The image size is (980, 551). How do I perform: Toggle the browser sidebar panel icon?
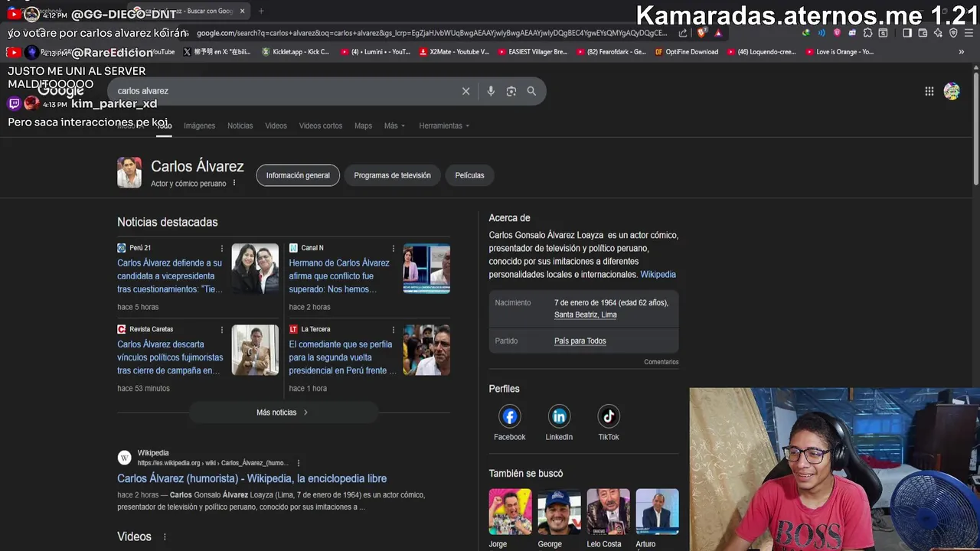907,33
